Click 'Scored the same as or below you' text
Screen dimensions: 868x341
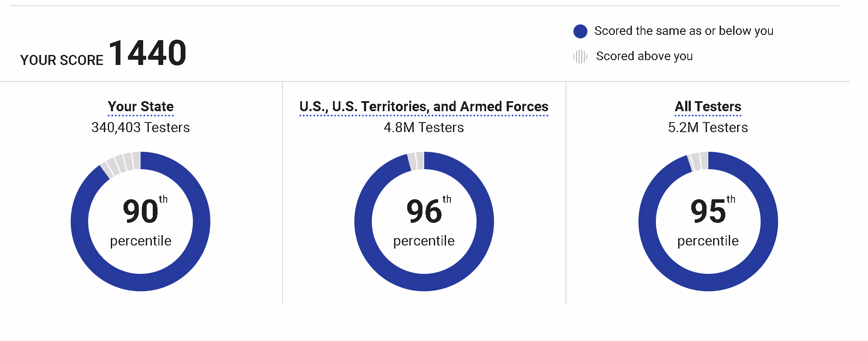click(684, 31)
